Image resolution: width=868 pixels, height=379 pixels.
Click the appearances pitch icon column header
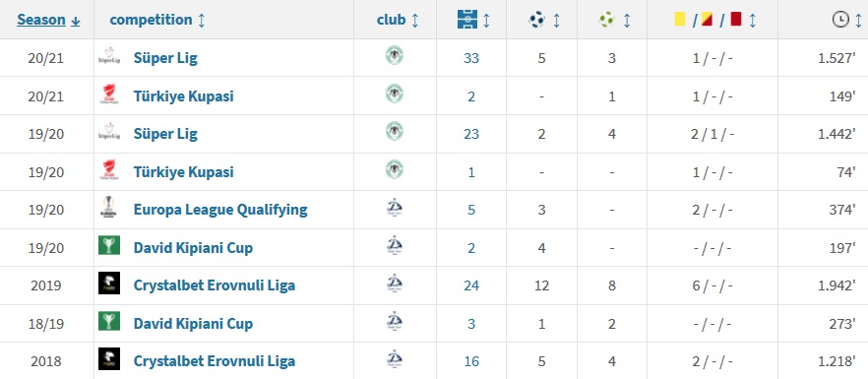(x=467, y=20)
